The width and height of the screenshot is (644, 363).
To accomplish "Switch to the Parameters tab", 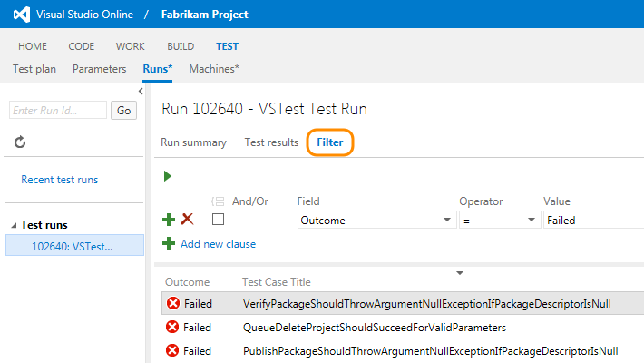I will (x=100, y=69).
